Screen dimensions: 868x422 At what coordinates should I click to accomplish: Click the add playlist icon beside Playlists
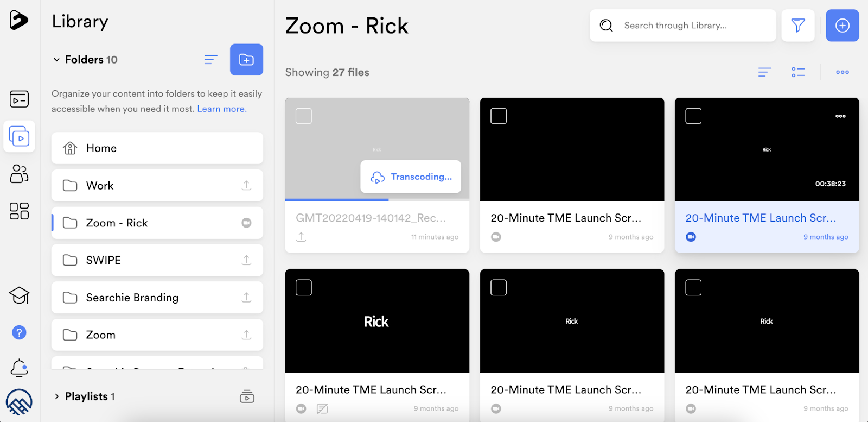click(x=247, y=396)
